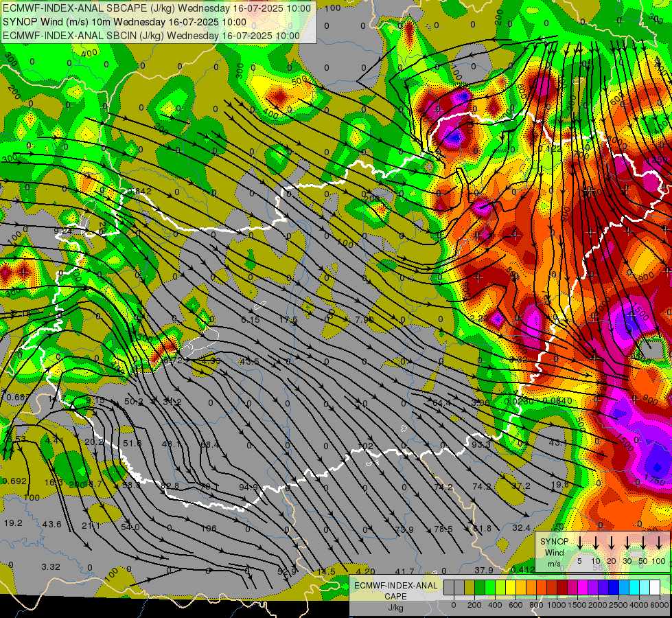This screenshot has width=672, height=618.
Task: Click the 200 tick label in CAPE legend
Action: tap(474, 605)
